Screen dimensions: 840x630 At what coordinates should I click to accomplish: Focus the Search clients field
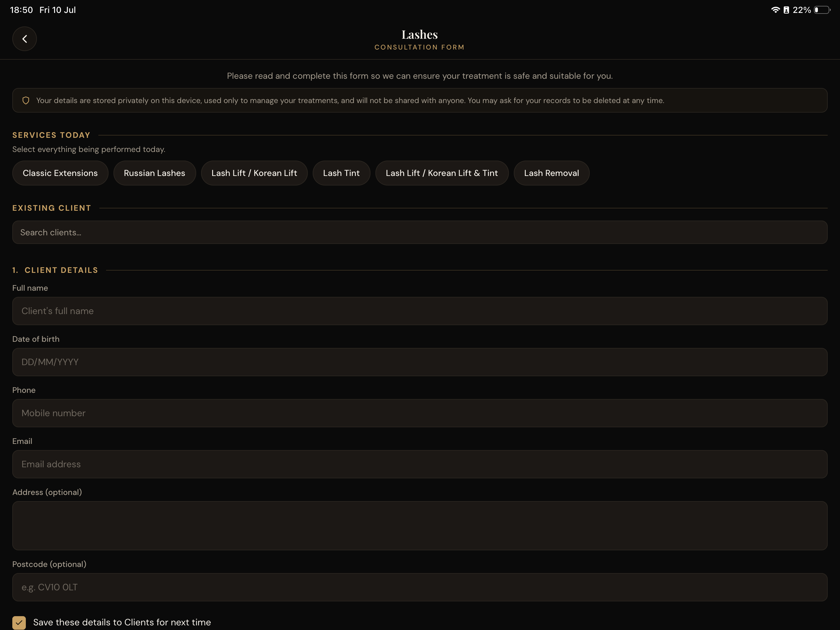(x=420, y=232)
